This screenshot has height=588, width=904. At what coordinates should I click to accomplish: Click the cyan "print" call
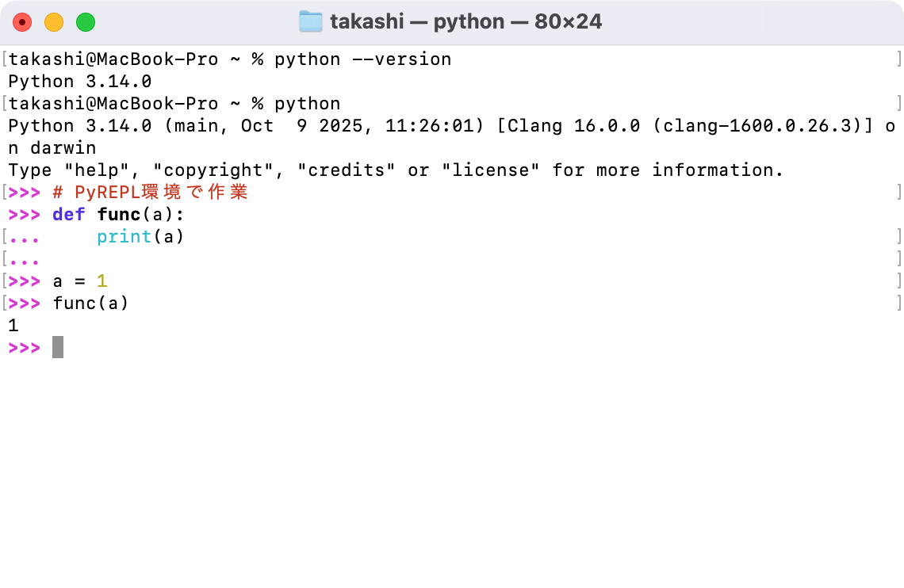point(124,237)
